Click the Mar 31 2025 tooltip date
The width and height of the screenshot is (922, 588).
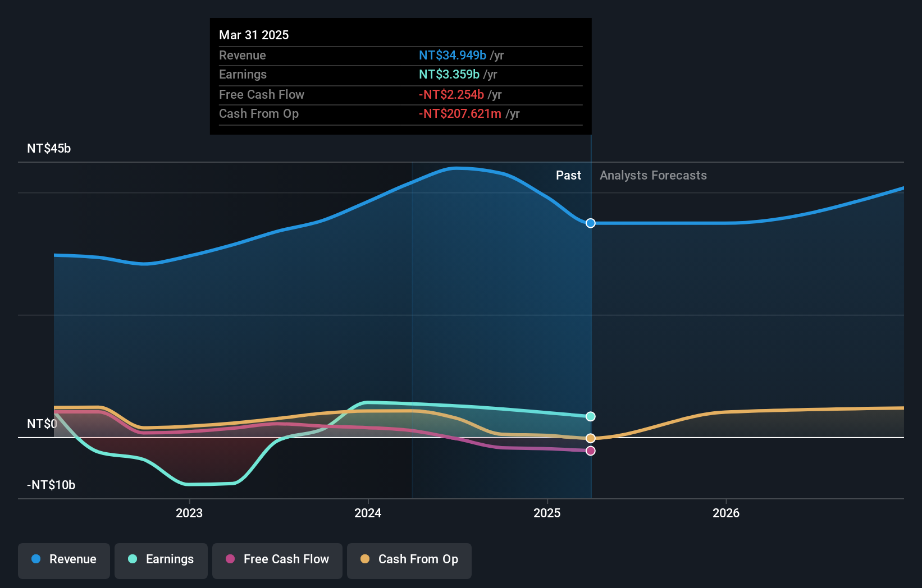point(254,35)
